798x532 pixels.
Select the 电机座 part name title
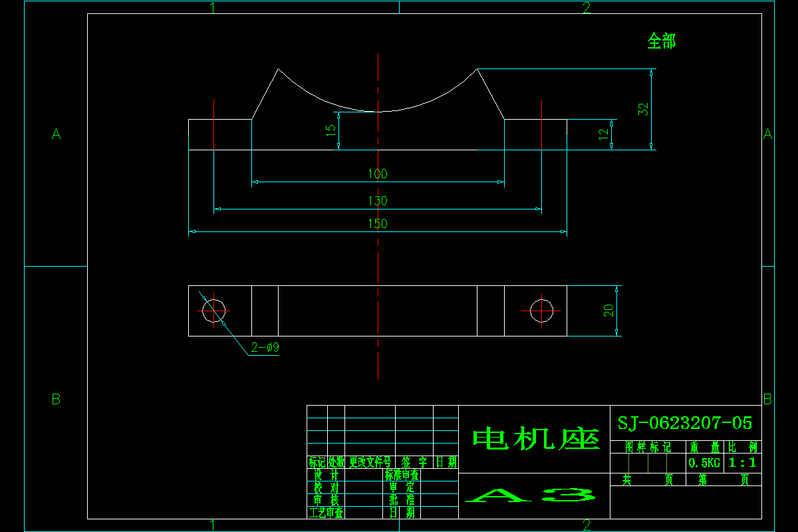click(536, 439)
